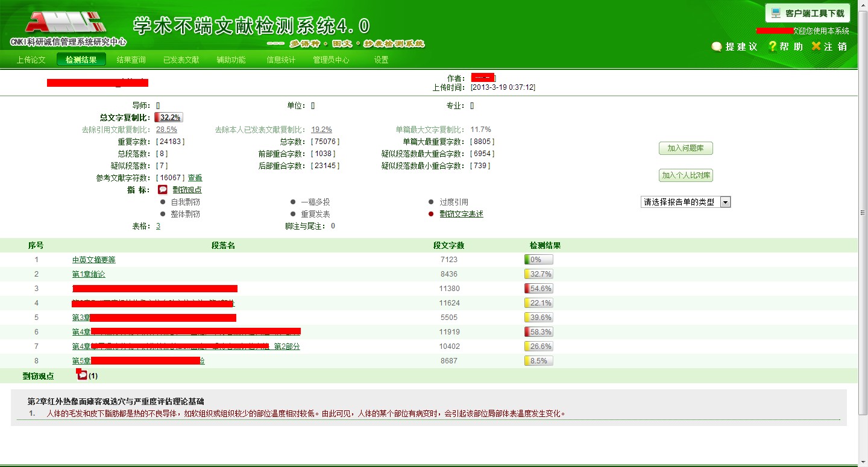Click the upload time 2013-3-19 0:37:12
The image size is (868, 467).
pyautogui.click(x=503, y=87)
